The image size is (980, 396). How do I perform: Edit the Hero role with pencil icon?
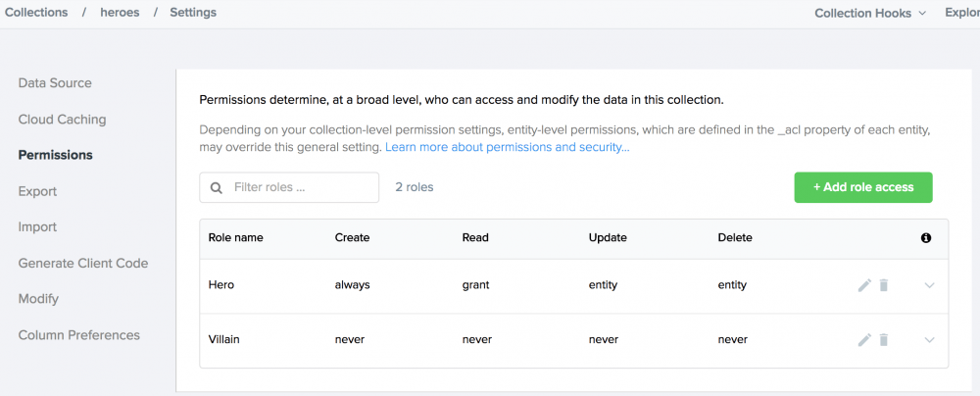(864, 285)
